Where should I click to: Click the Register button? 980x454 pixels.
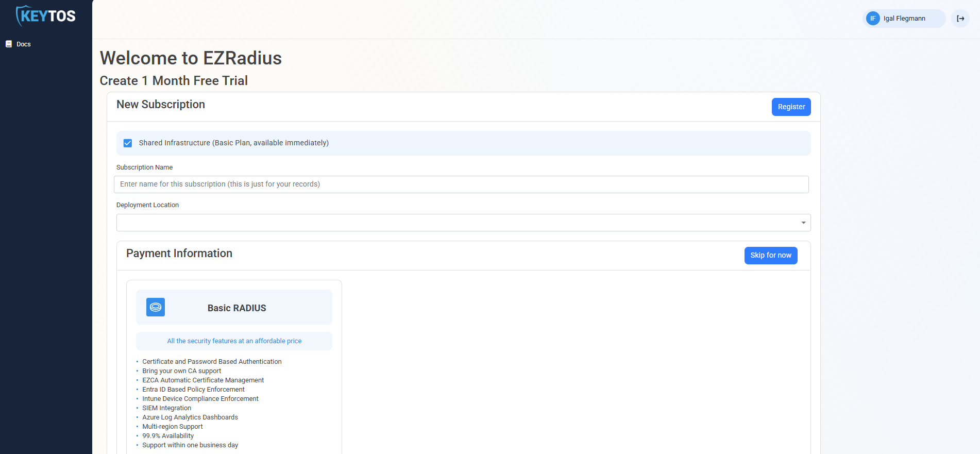(791, 107)
